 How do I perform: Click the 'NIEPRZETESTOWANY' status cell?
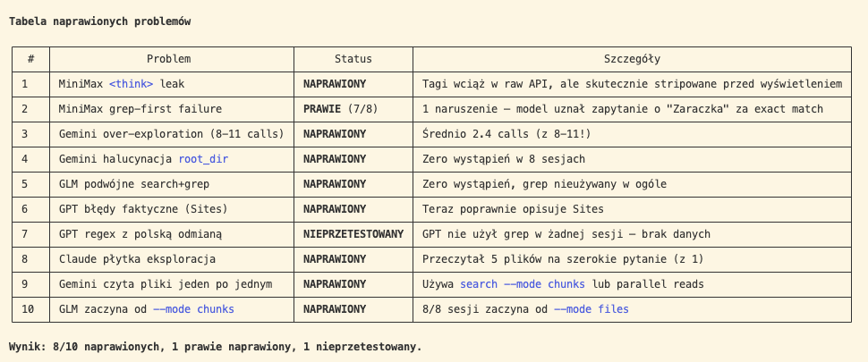click(353, 234)
